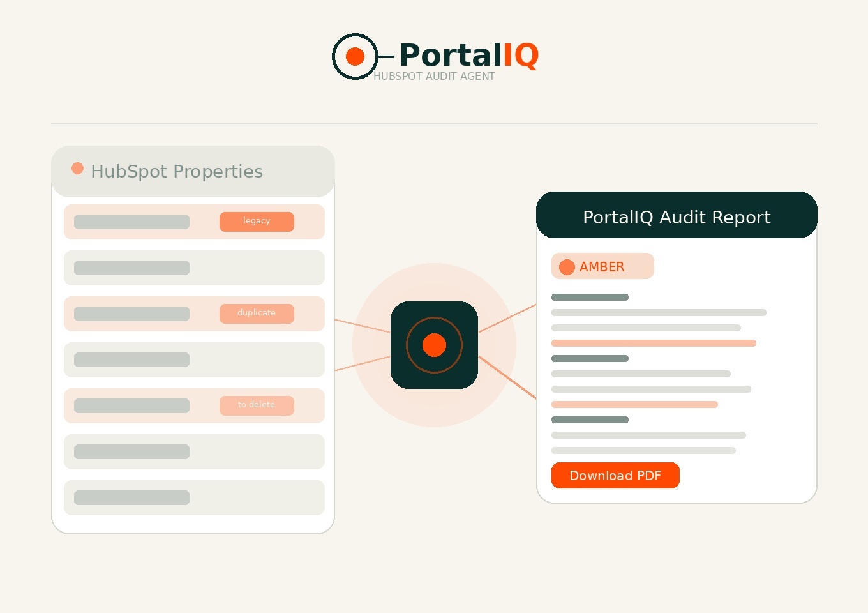Select the PortalIQ Audit Report header
This screenshot has width=868, height=613.
click(x=677, y=215)
